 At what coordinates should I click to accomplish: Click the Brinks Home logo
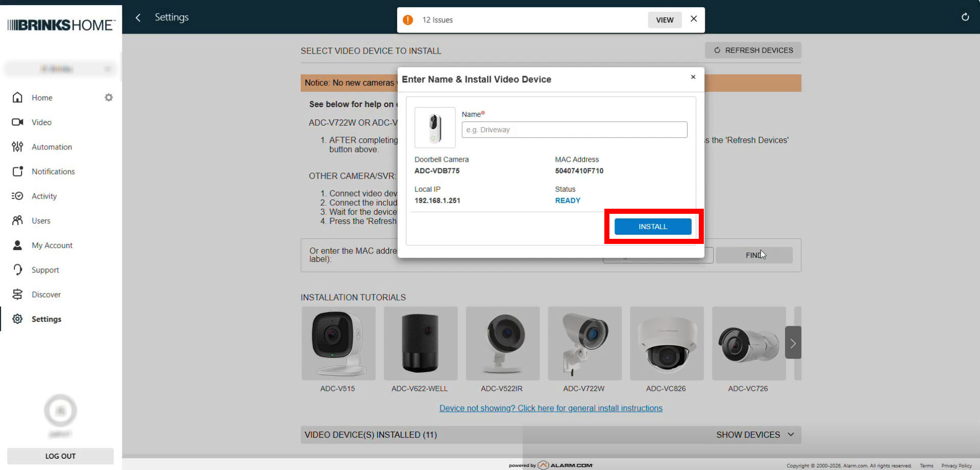point(61,24)
